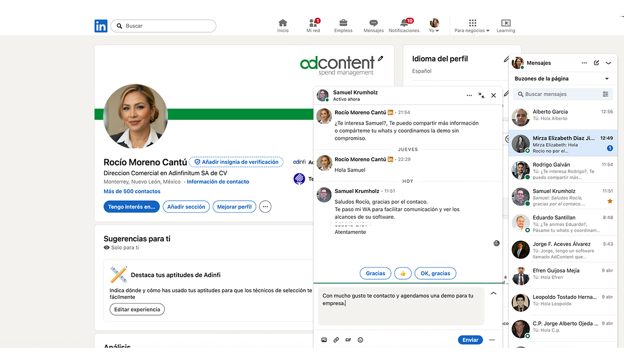Image resolution: width=624 pixels, height=364 pixels.
Task: Open Rodrigo Galván conversation
Action: pyautogui.click(x=563, y=170)
